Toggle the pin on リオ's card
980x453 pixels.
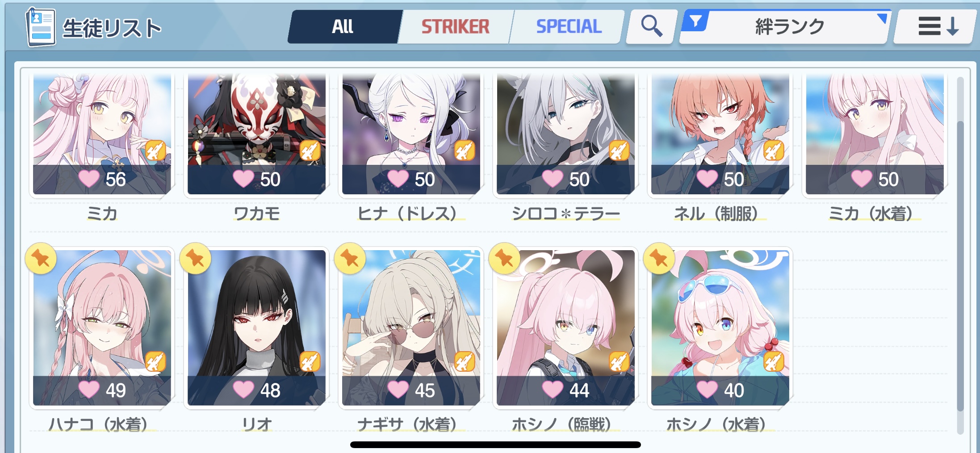pyautogui.click(x=196, y=258)
